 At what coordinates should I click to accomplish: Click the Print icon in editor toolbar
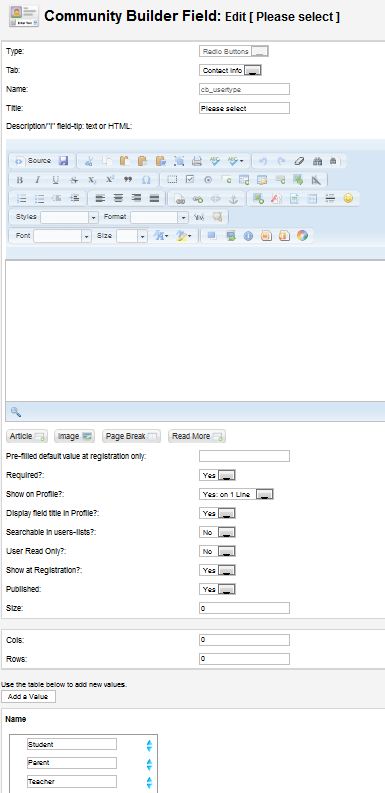pyautogui.click(x=197, y=161)
